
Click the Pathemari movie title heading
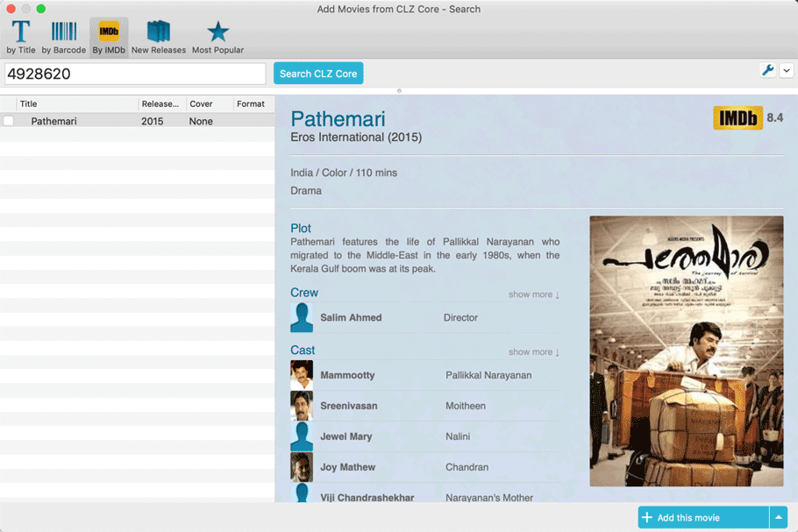[338, 119]
